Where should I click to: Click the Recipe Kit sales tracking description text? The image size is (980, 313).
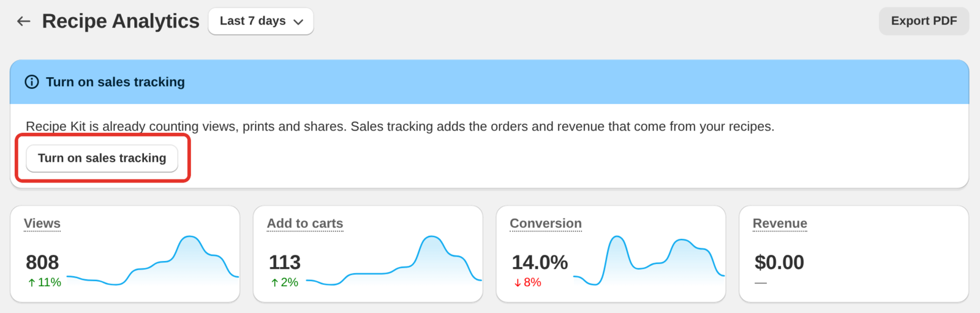400,126
